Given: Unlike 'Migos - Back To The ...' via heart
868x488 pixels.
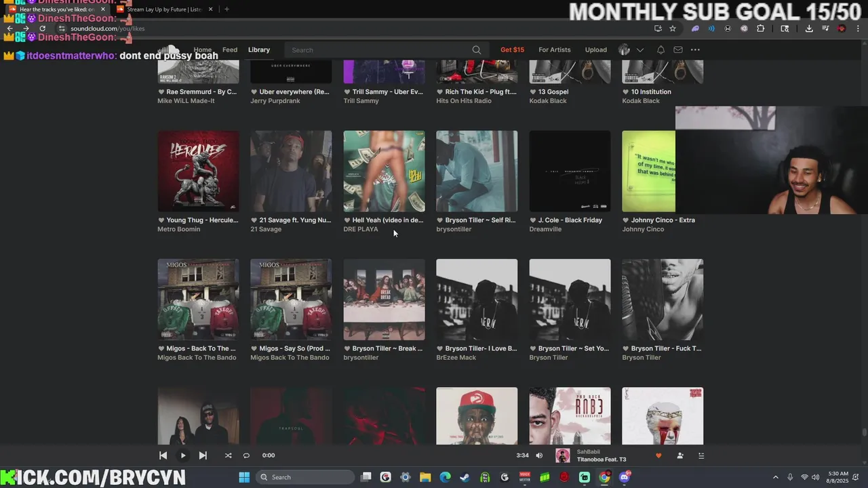Looking at the screenshot, I should [161, 348].
